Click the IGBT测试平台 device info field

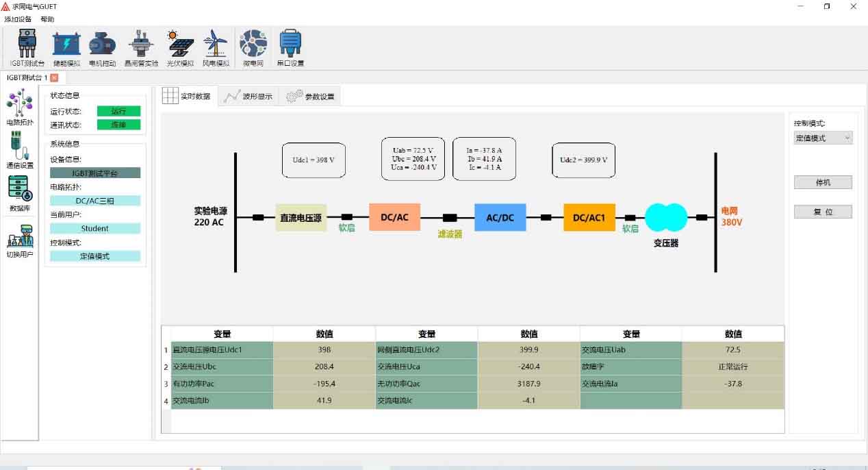95,173
